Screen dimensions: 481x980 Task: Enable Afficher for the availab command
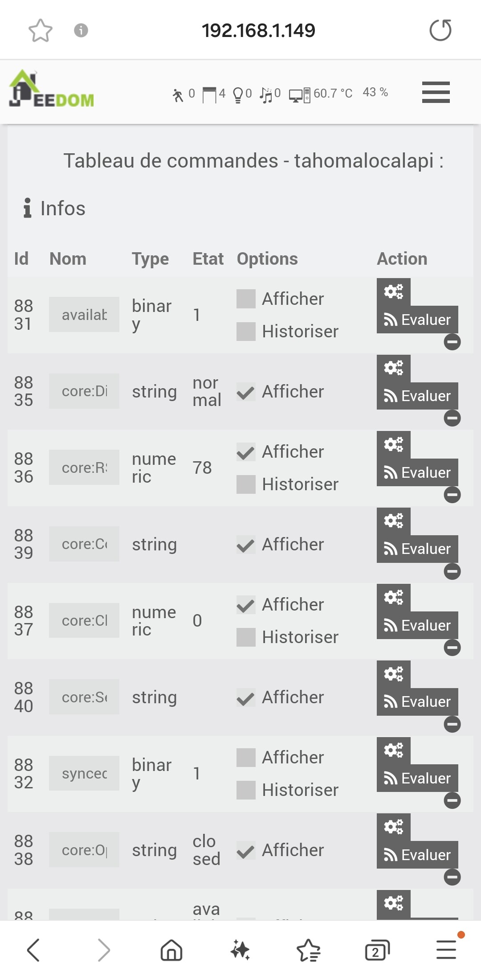[x=246, y=299]
